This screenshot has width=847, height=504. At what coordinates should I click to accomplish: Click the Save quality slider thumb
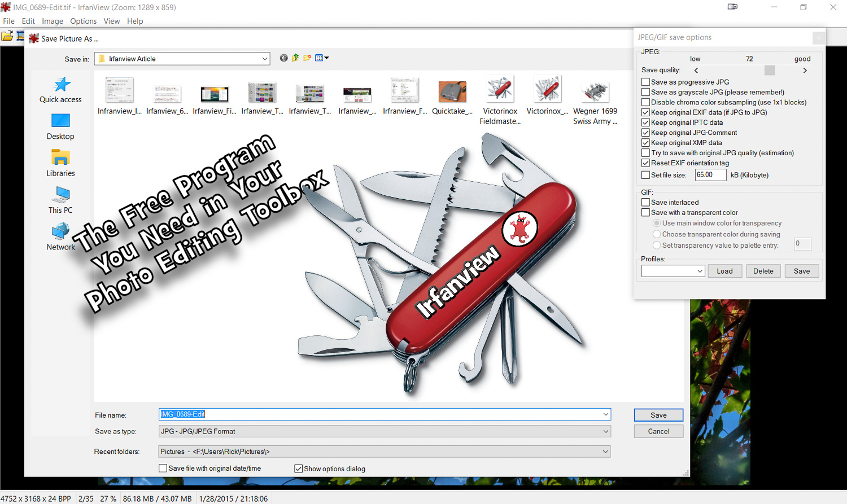(x=770, y=70)
